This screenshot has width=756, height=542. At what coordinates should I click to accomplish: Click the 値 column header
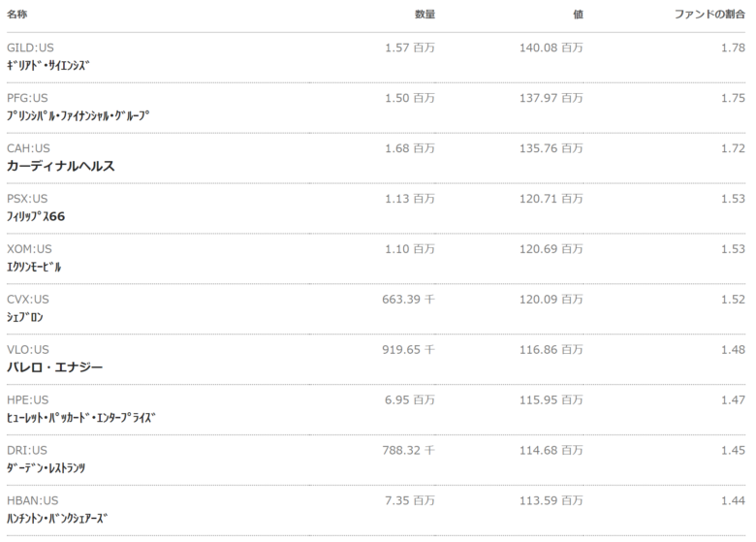(x=578, y=15)
